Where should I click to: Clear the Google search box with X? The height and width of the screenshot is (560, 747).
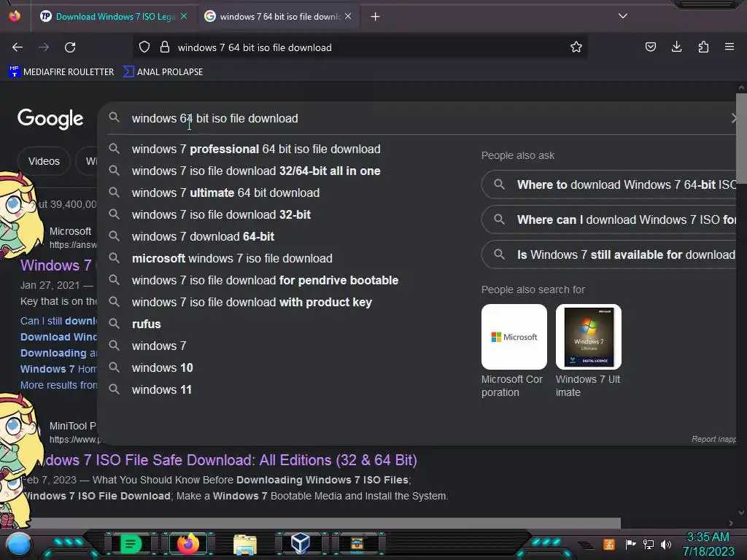coord(734,119)
